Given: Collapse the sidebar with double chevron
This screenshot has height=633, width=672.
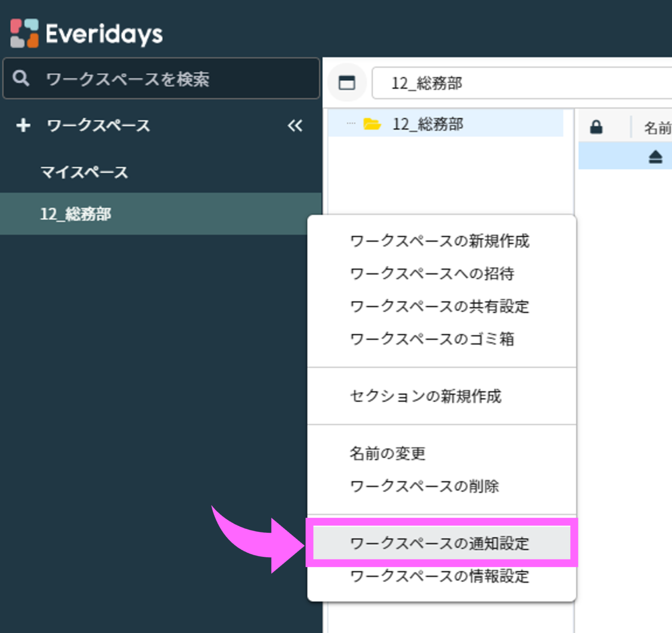Looking at the screenshot, I should 295,126.
